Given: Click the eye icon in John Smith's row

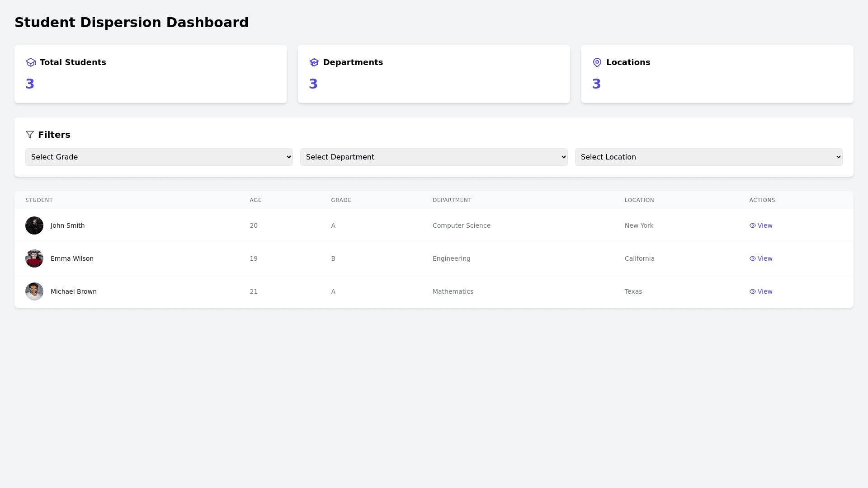Looking at the screenshot, I should 753,225.
